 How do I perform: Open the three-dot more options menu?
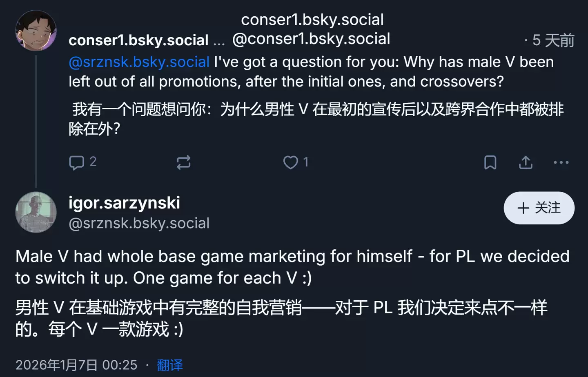click(560, 162)
